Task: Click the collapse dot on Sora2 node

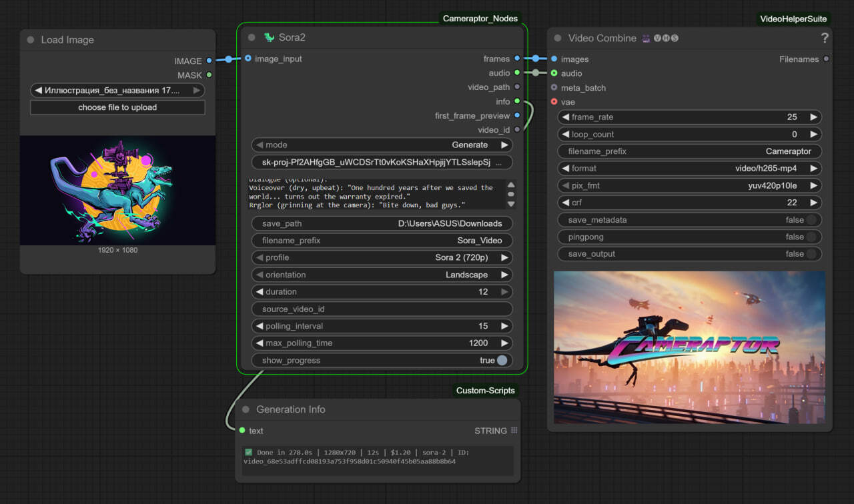Action: pos(252,38)
